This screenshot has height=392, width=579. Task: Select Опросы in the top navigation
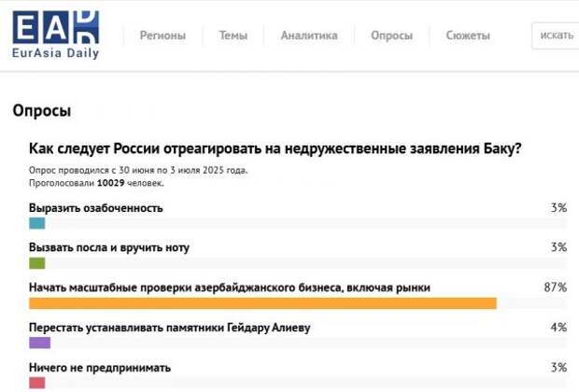tap(391, 35)
